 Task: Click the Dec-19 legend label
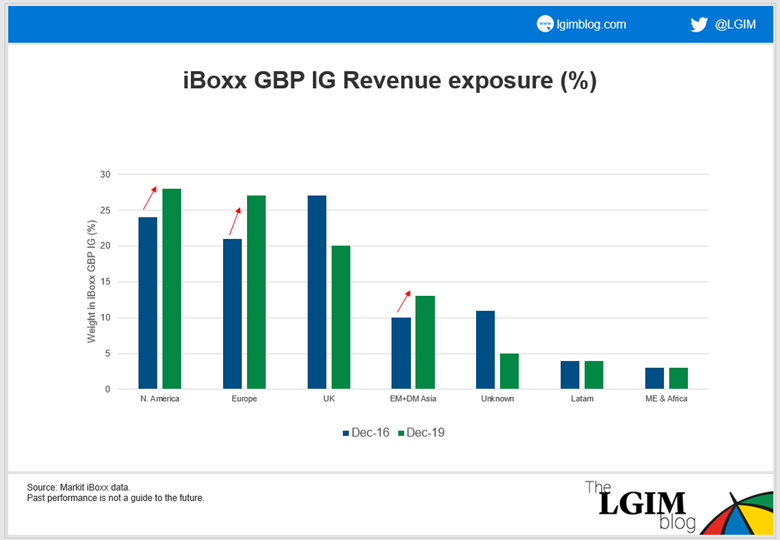[x=425, y=433]
